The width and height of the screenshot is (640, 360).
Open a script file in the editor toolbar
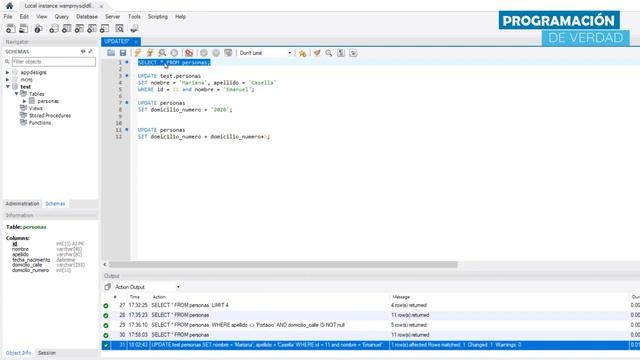(111, 53)
